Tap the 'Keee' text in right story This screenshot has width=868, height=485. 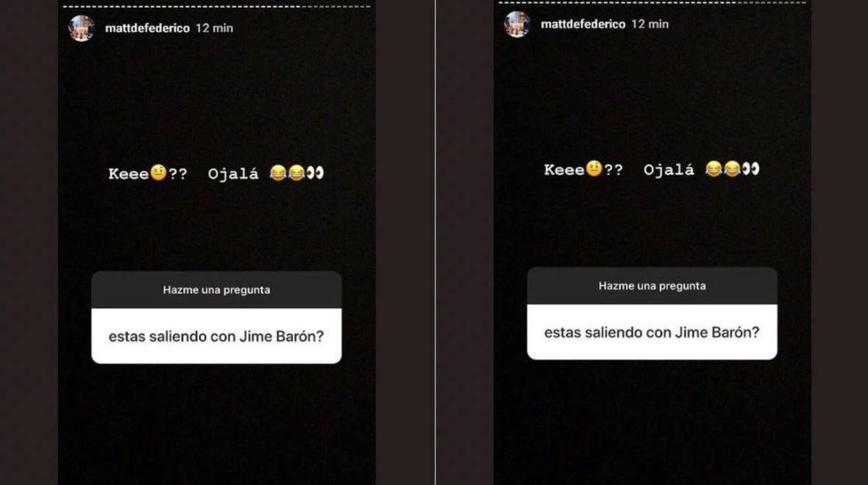coord(565,170)
